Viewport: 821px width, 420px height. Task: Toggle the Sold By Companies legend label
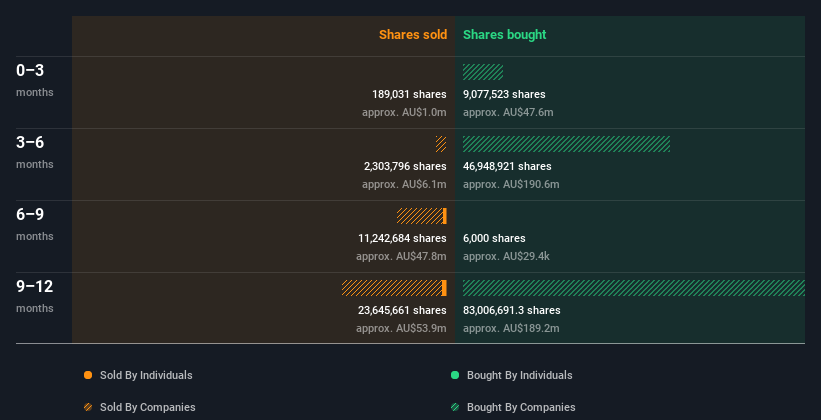[148, 407]
